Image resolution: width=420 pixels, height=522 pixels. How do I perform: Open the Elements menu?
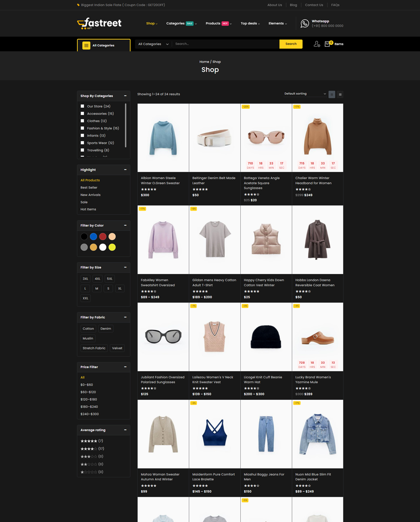277,23
